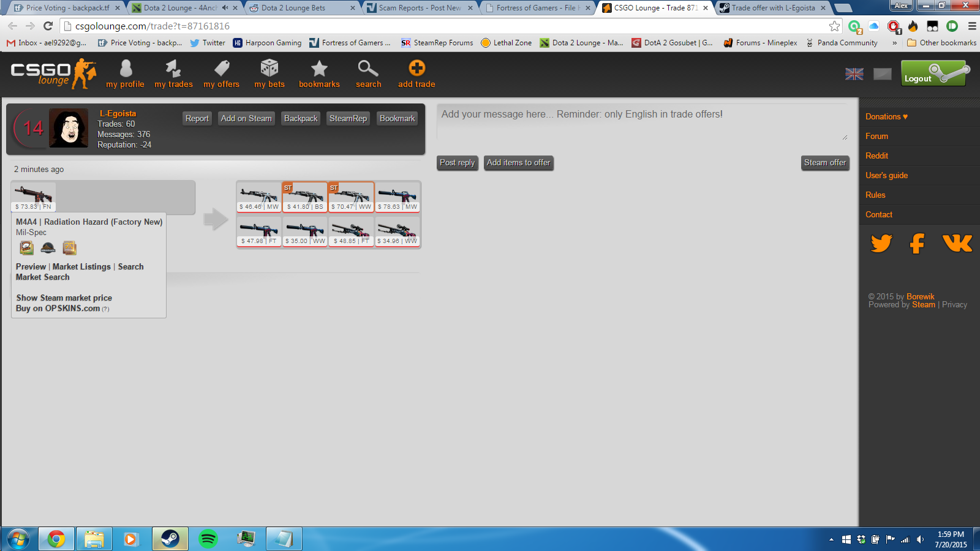
Task: Open Market Listings link
Action: click(81, 267)
